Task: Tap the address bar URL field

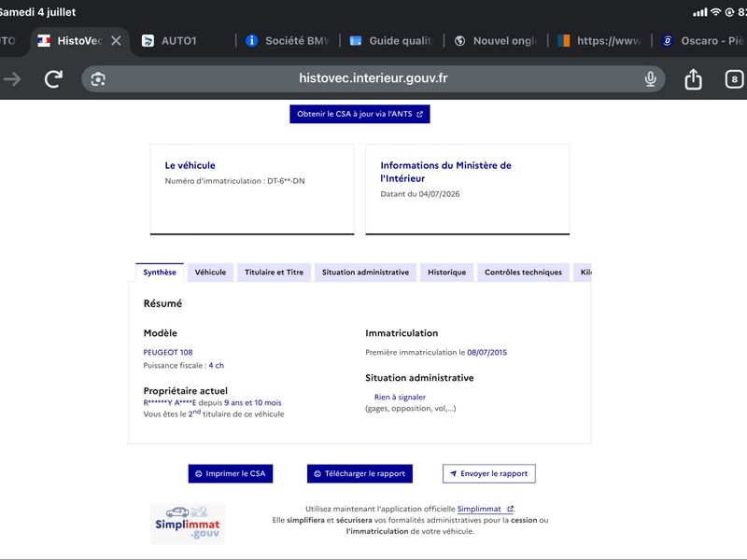Action: tap(373, 78)
